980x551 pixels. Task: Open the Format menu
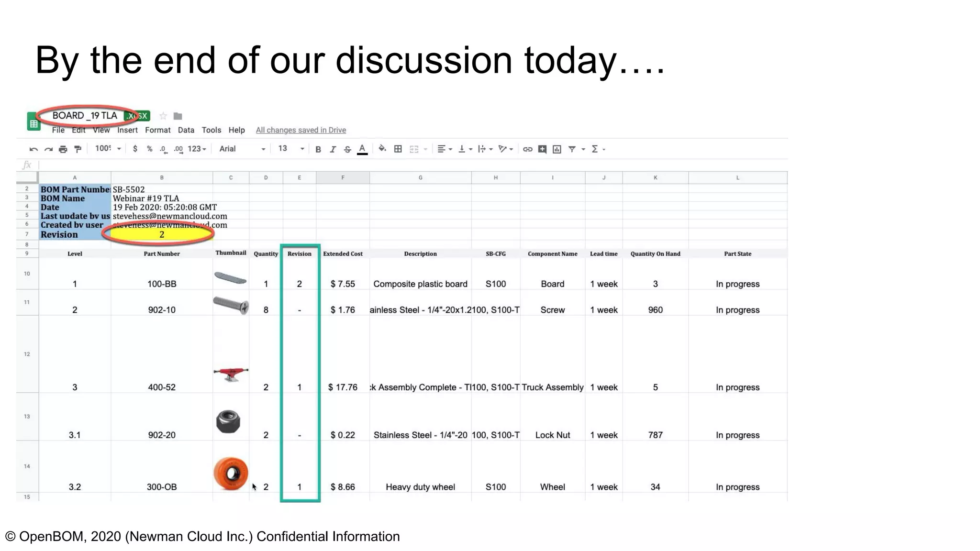(x=157, y=130)
